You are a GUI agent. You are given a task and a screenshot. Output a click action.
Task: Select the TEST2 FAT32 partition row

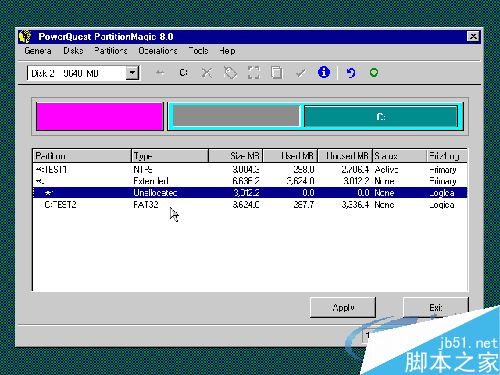pos(250,204)
